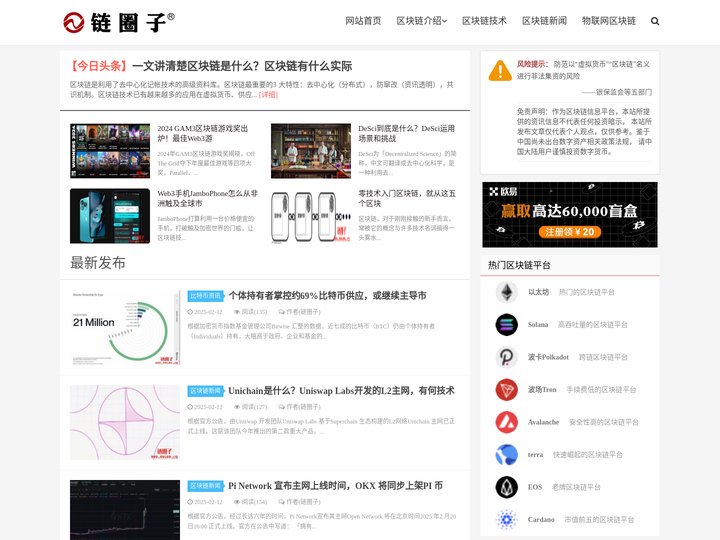
Task: Click the Polkadot platform icon
Action: [506, 357]
